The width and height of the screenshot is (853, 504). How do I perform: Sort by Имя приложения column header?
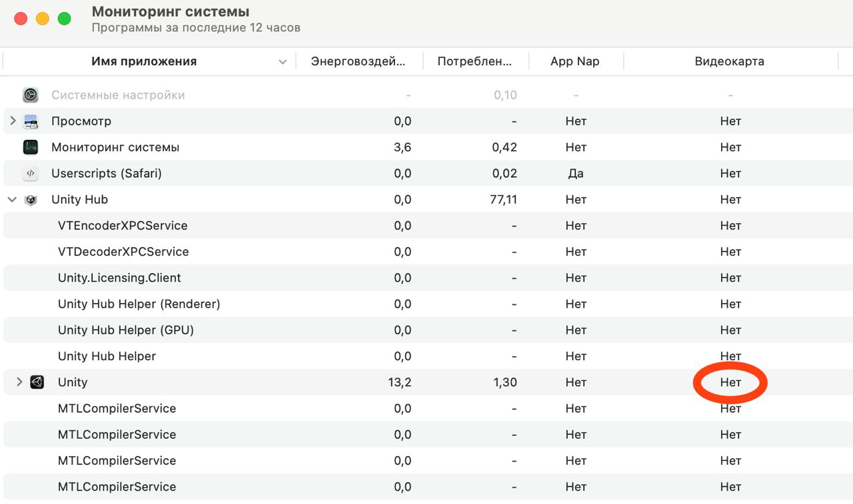point(144,61)
